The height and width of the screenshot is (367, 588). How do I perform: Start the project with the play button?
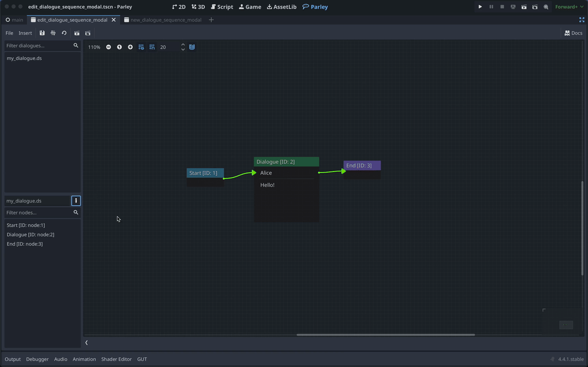[480, 7]
